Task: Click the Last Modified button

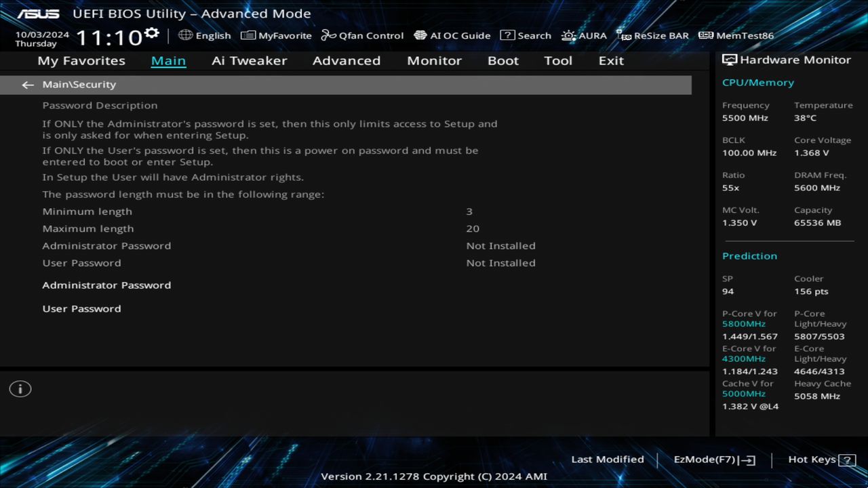Action: click(608, 459)
